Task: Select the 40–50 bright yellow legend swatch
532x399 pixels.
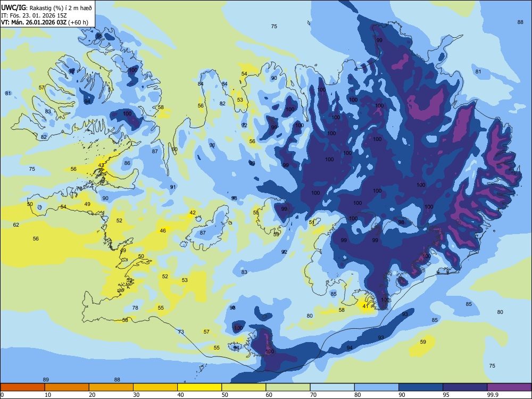Action: point(199,387)
